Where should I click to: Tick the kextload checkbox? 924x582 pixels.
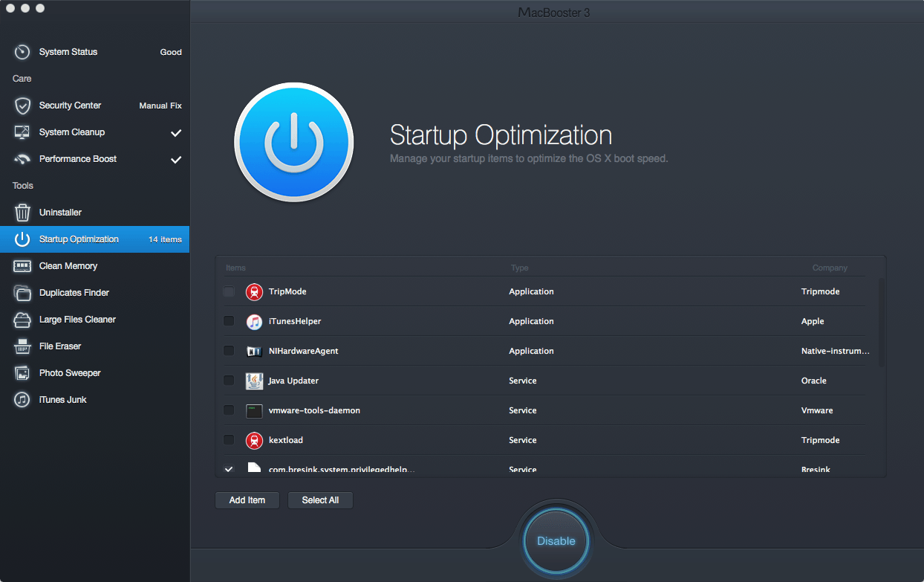[x=229, y=440]
